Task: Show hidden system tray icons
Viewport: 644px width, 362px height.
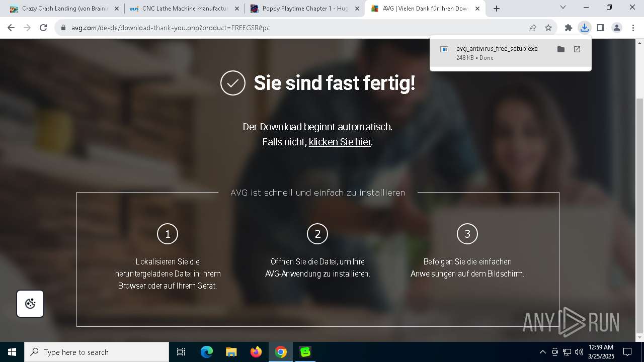Action: [542, 352]
